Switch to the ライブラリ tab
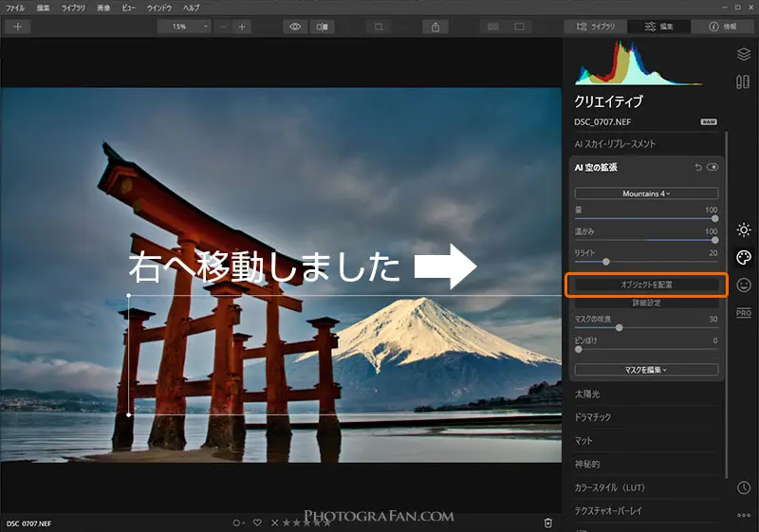Viewport: 759px width, 532px height. coord(596,27)
